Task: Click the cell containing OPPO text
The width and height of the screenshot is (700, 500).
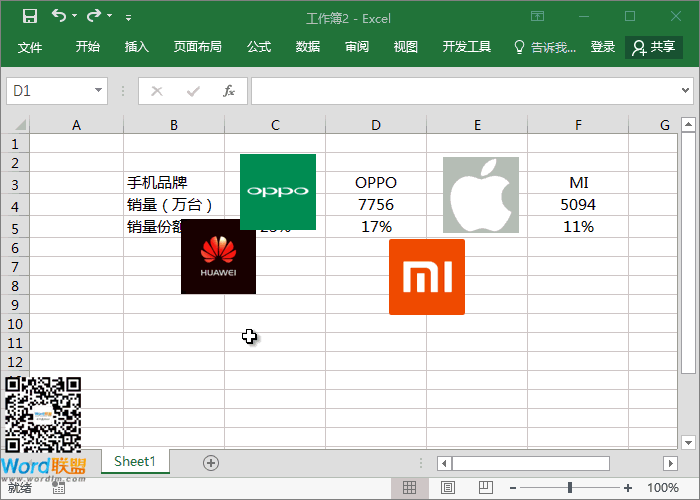Action: tap(376, 183)
